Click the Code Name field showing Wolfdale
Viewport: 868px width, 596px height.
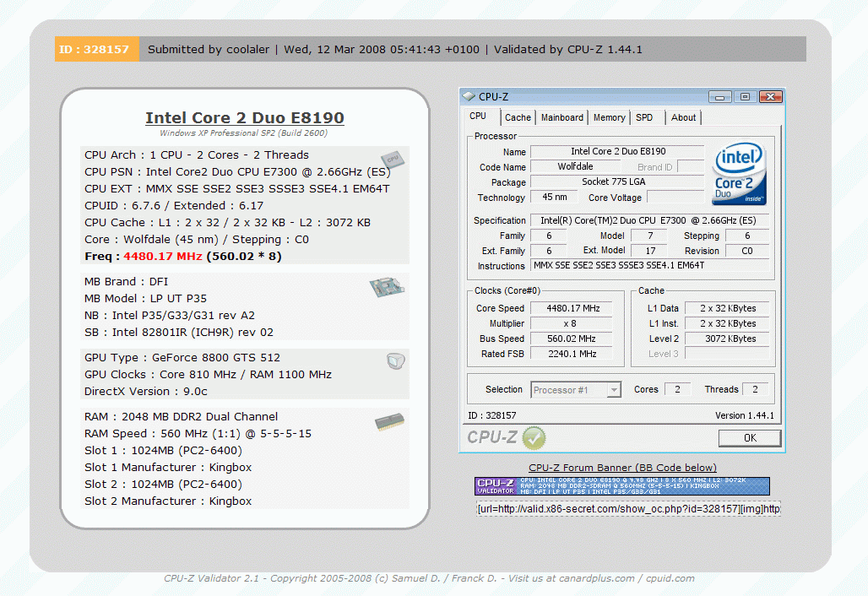(575, 166)
